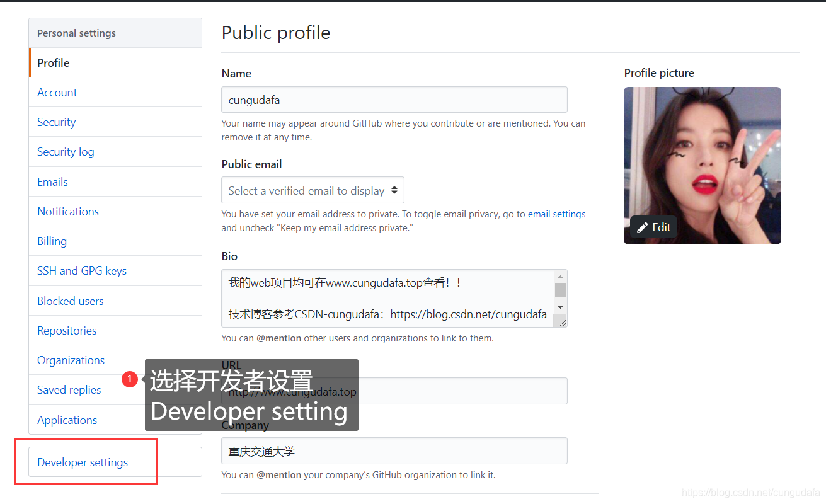Click Bio scrollbar up arrow
This screenshot has height=504, width=826.
pos(560,277)
